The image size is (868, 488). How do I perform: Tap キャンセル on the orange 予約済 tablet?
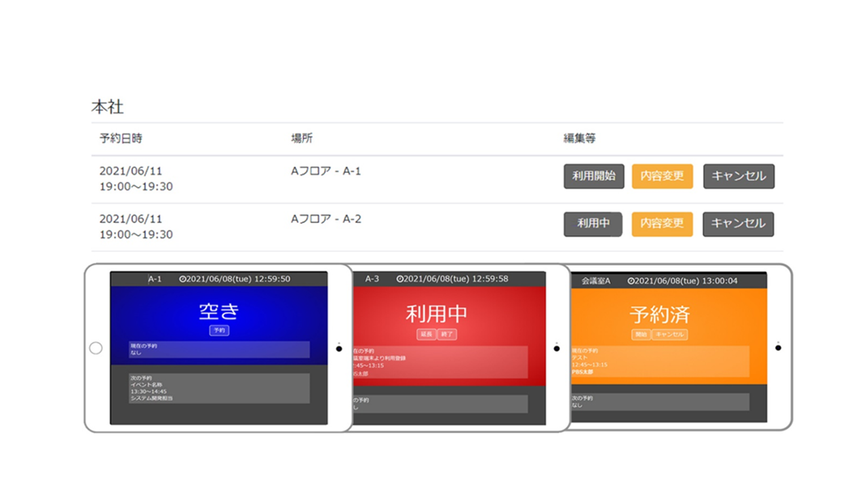669,334
